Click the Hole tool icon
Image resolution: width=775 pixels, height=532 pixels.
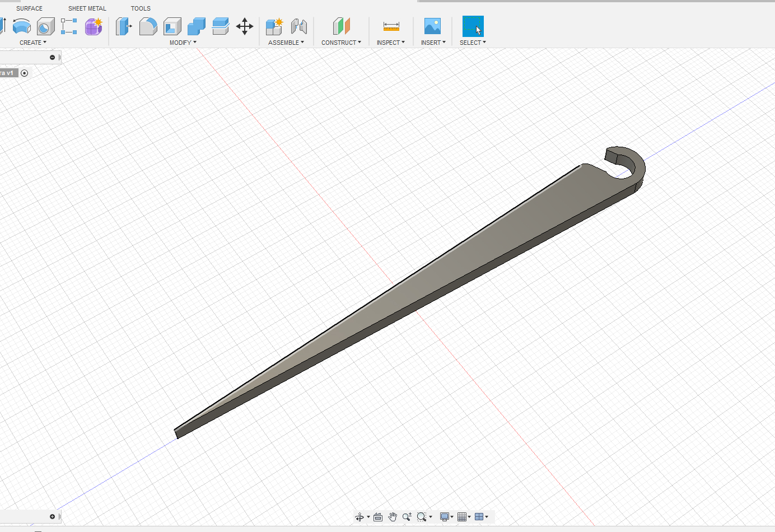point(45,26)
